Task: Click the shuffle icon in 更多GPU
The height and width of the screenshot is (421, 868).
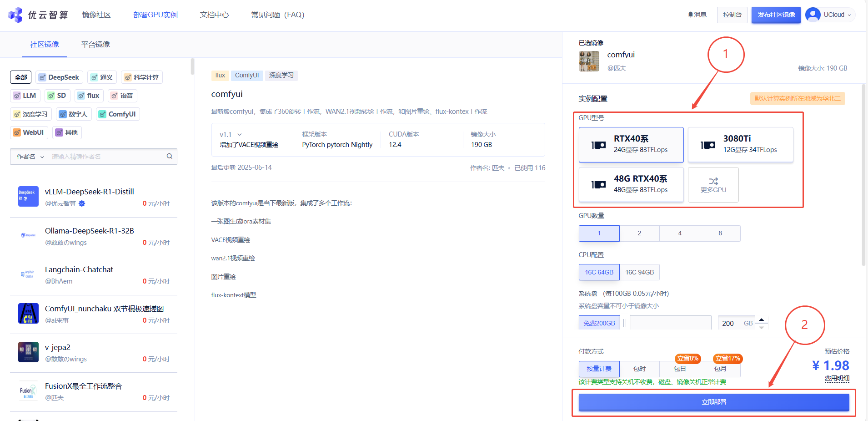Action: [713, 181]
